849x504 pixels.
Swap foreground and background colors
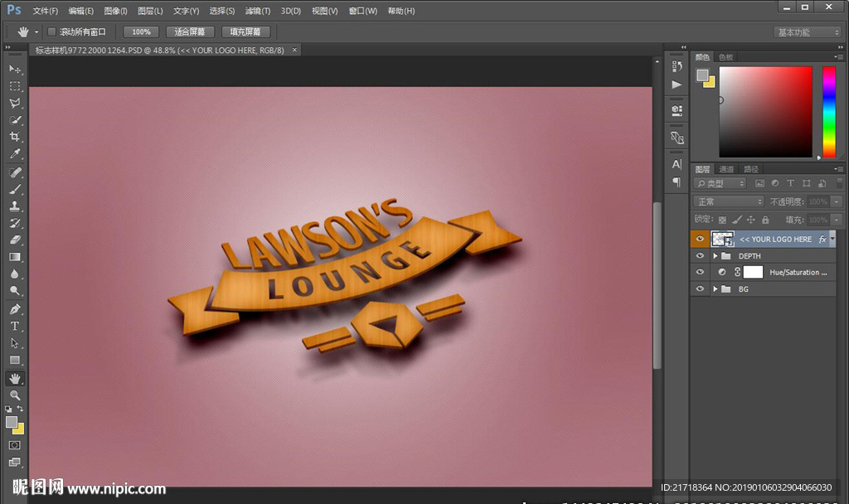coord(20,409)
